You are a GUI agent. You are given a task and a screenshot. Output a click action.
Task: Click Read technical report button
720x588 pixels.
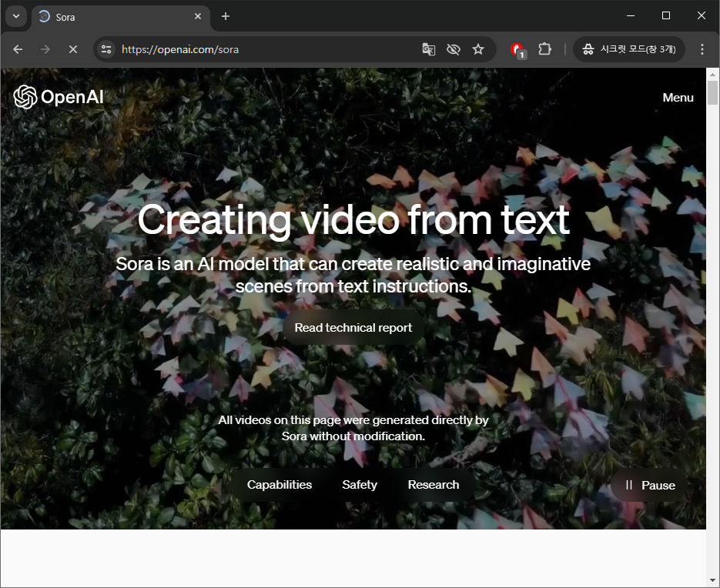pos(353,327)
